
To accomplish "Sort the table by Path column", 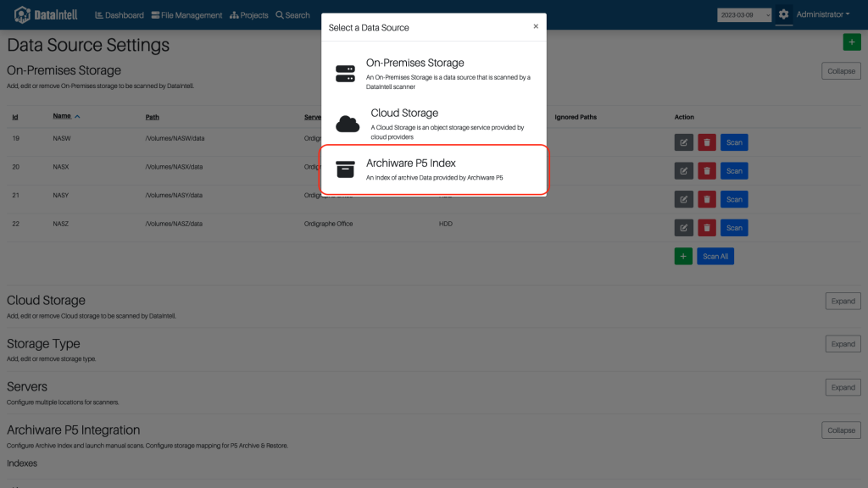I will (153, 117).
